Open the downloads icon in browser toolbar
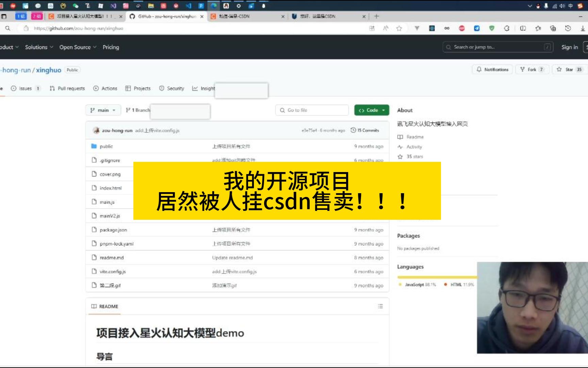This screenshot has height=368, width=588. (583, 28)
